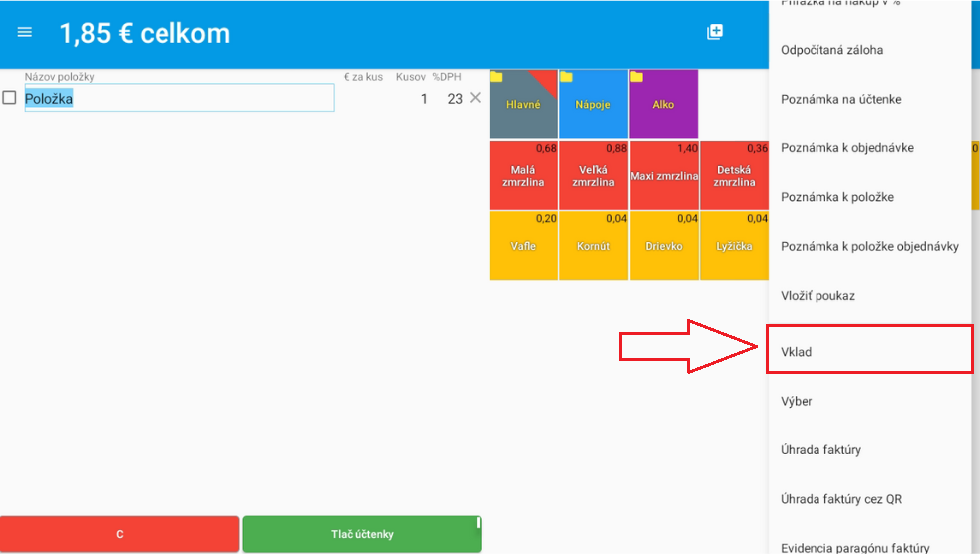Viewport: 980px width, 554px height.
Task: Tick the checkbox next to Položka
Action: 9,98
